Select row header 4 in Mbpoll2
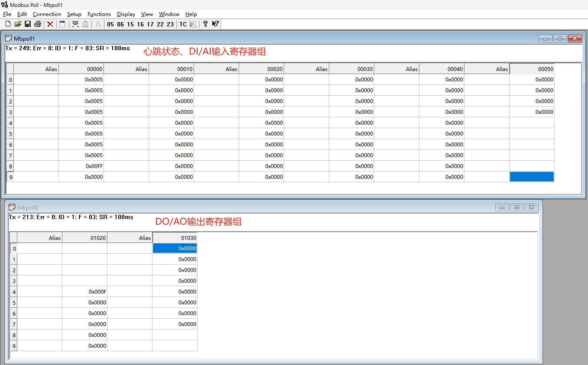The width and height of the screenshot is (588, 365). [14, 291]
